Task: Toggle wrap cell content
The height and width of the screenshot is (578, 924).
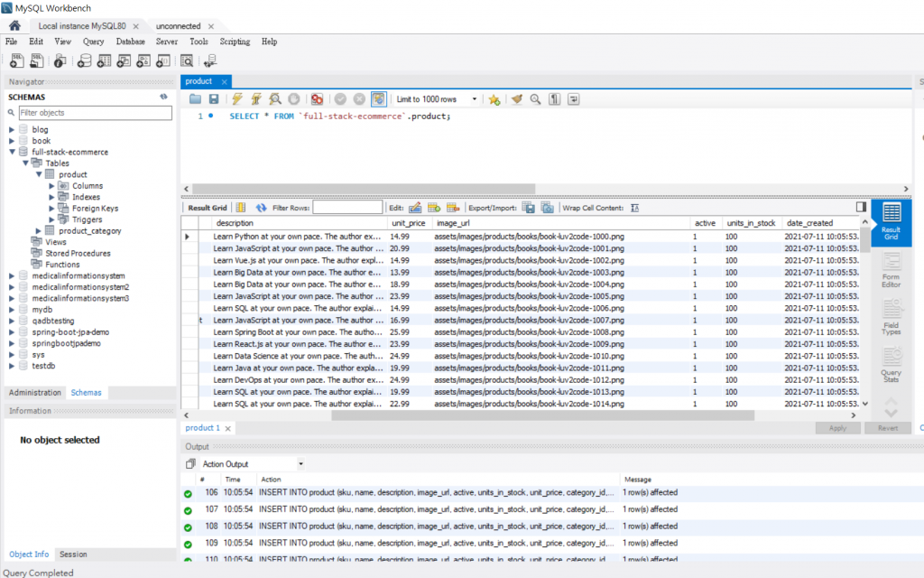Action: pyautogui.click(x=634, y=208)
